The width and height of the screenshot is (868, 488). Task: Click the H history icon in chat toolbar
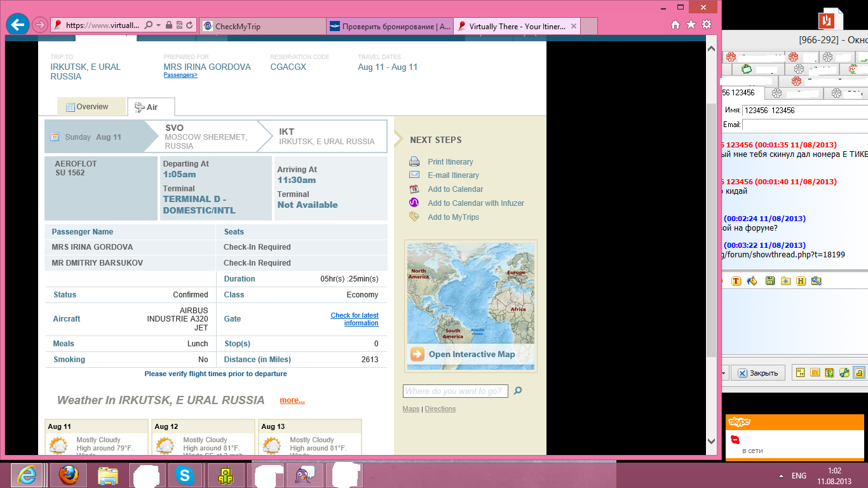click(801, 281)
